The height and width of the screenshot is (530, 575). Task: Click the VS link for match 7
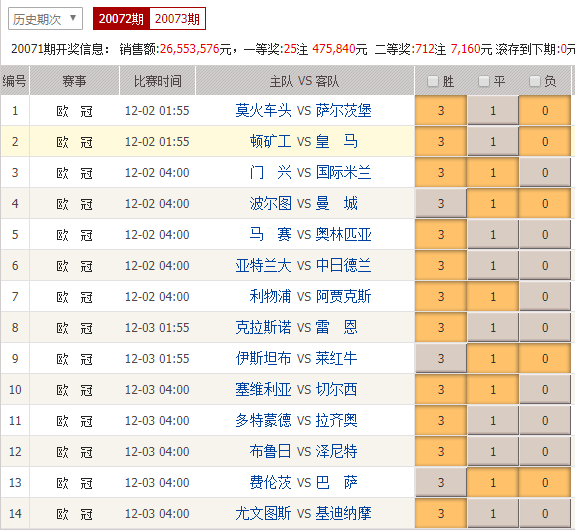pos(304,297)
